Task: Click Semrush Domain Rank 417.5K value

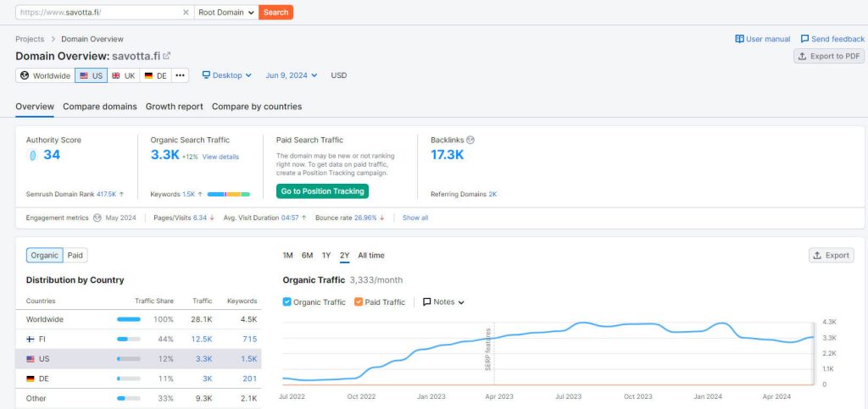Action: point(106,195)
